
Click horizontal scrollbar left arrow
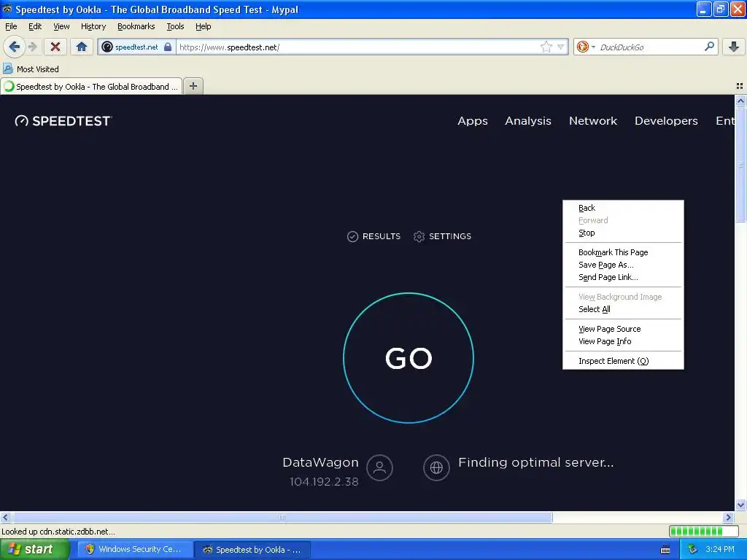(x=5, y=517)
